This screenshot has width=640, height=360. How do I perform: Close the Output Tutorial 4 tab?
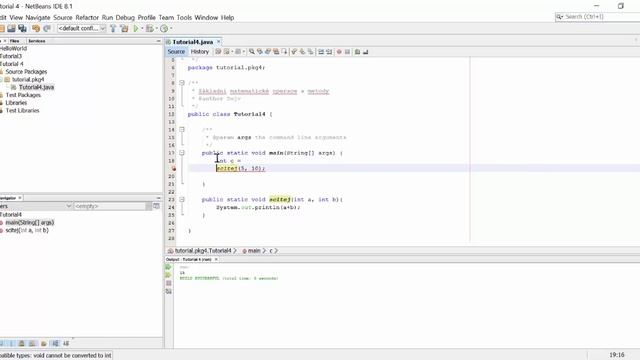coord(216,259)
